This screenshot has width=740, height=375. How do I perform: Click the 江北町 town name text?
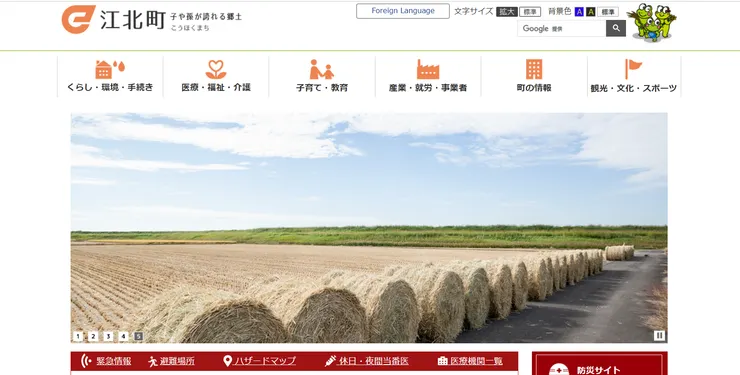point(133,20)
